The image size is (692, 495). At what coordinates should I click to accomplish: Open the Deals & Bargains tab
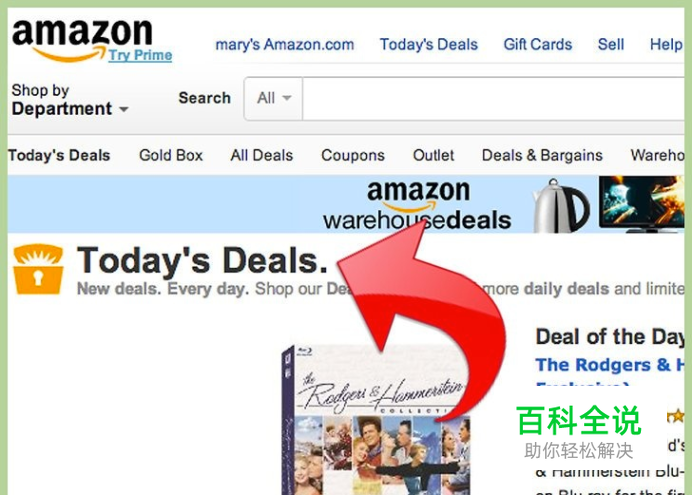542,155
